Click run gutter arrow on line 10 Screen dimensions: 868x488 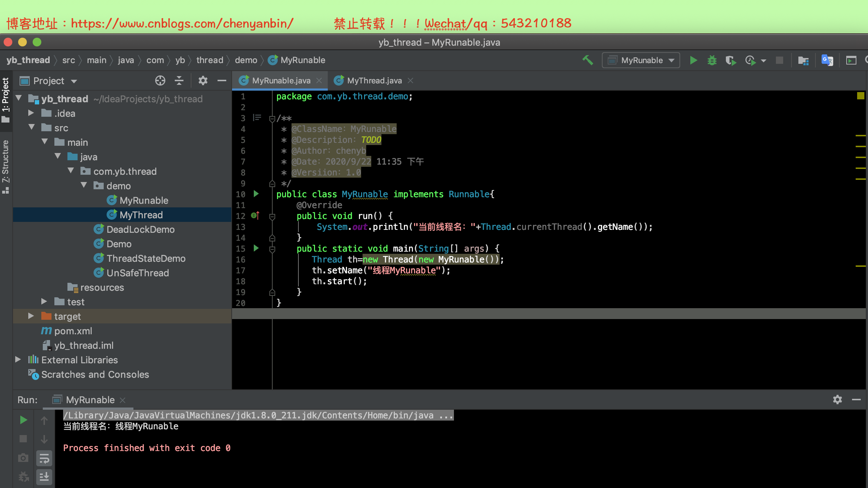256,194
